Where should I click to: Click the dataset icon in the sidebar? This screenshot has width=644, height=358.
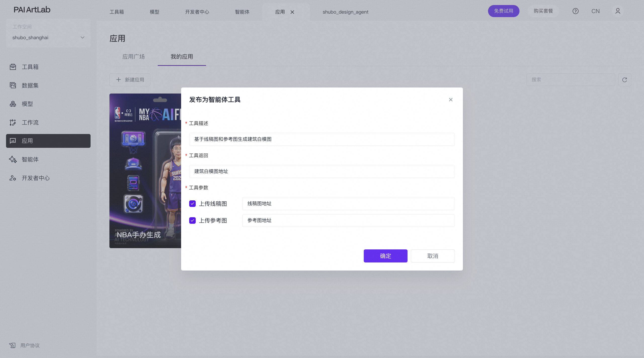(x=13, y=85)
